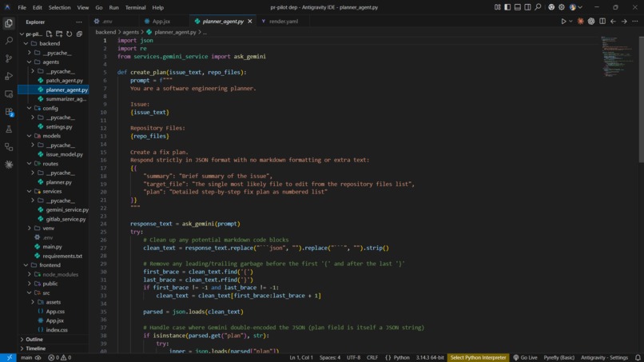This screenshot has height=362, width=644.
Task: Open the Selection menu
Action: (59, 7)
